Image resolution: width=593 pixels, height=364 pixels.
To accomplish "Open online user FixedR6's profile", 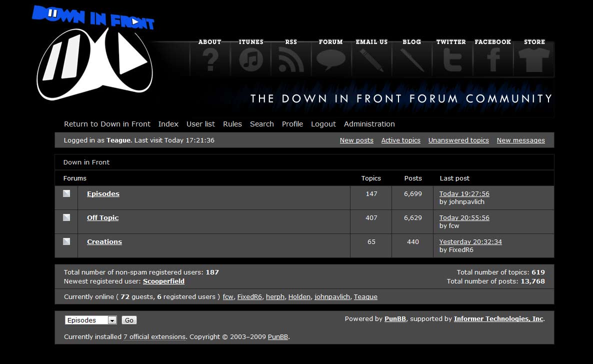I will (249, 296).
